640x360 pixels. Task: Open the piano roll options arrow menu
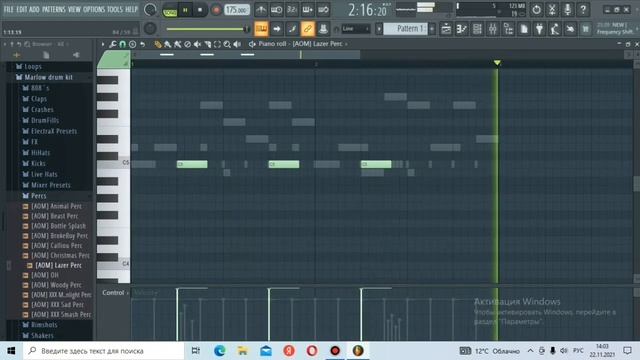coord(103,44)
